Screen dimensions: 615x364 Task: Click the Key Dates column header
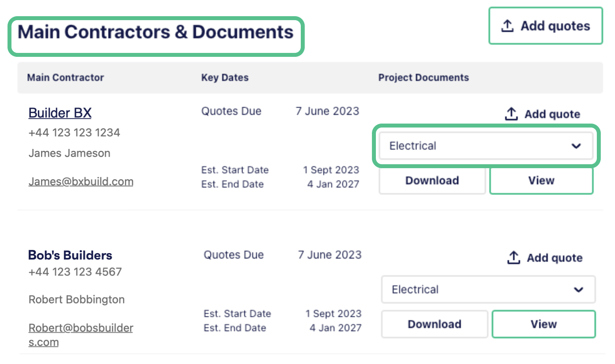pyautogui.click(x=225, y=77)
